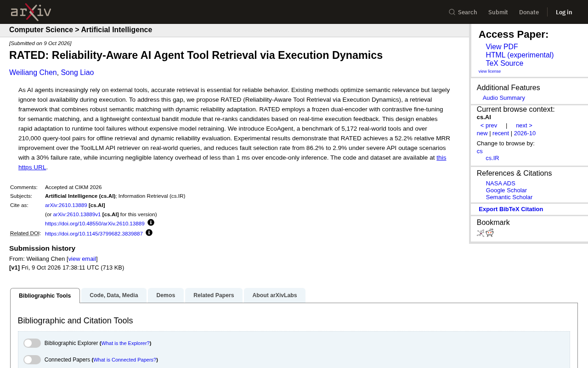
Task: Go to next paper link
Action: 524,126
